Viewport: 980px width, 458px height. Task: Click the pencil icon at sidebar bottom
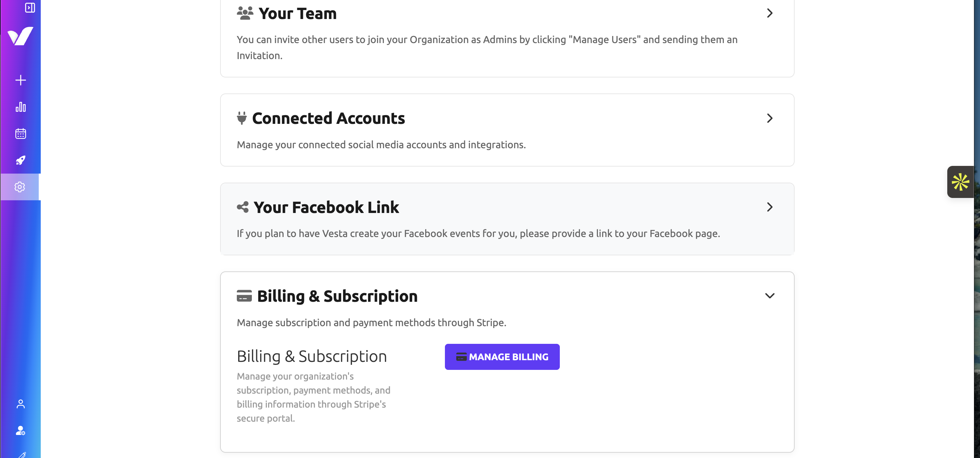[x=22, y=455]
